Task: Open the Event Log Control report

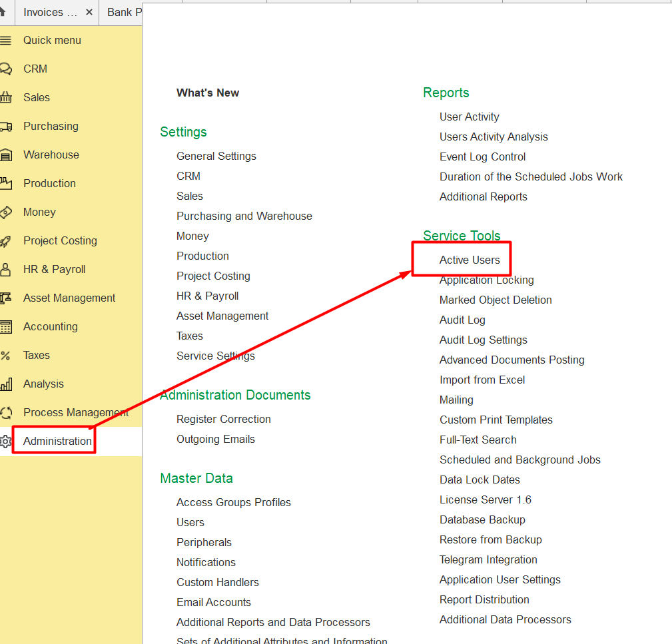Action: click(482, 157)
